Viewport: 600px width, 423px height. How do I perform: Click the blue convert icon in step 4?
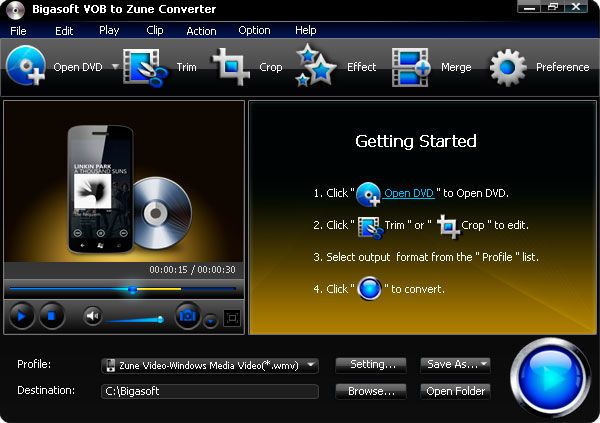369,288
